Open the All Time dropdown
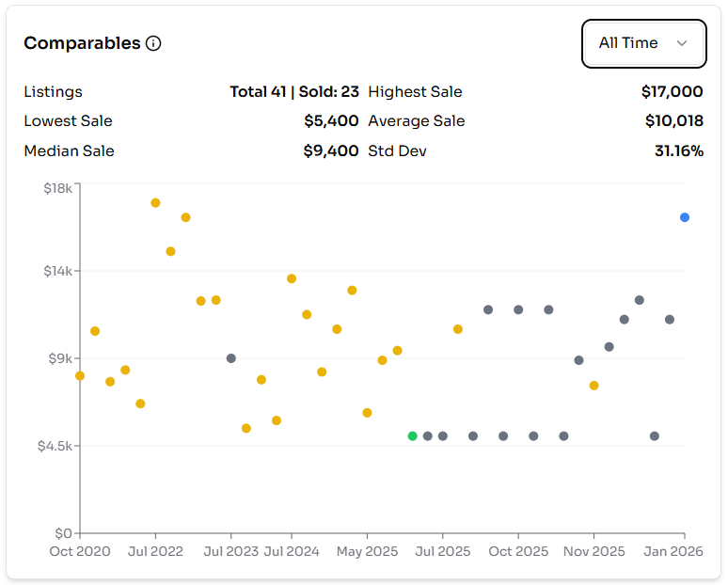Image resolution: width=728 pixels, height=585 pixels. [x=642, y=43]
